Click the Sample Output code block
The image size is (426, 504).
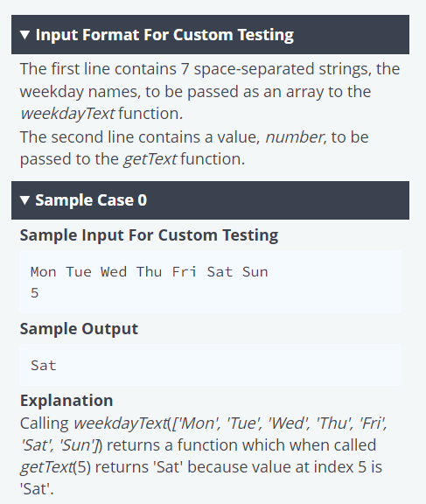tap(210, 365)
